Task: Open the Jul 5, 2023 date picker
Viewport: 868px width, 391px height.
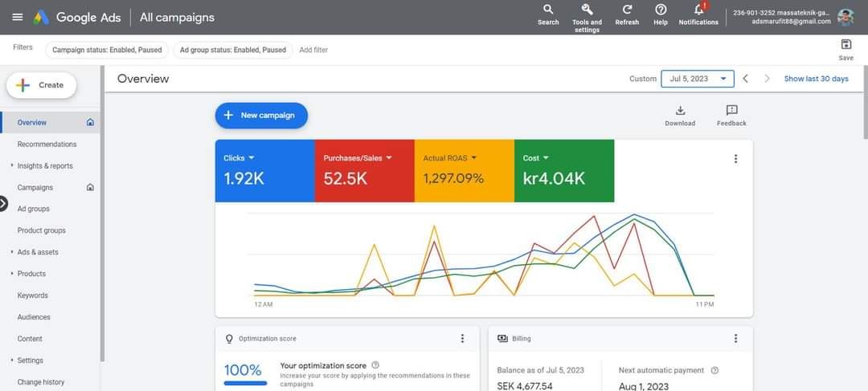Action: click(x=698, y=79)
